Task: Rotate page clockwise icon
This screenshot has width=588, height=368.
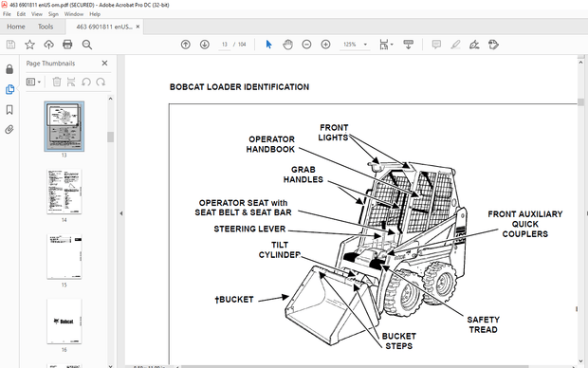Action: click(101, 82)
